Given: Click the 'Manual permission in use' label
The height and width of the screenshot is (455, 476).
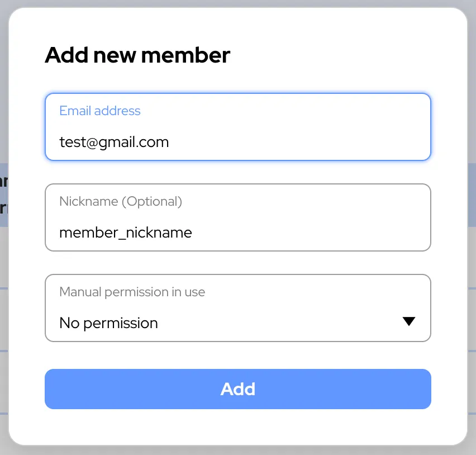Looking at the screenshot, I should coord(132,292).
